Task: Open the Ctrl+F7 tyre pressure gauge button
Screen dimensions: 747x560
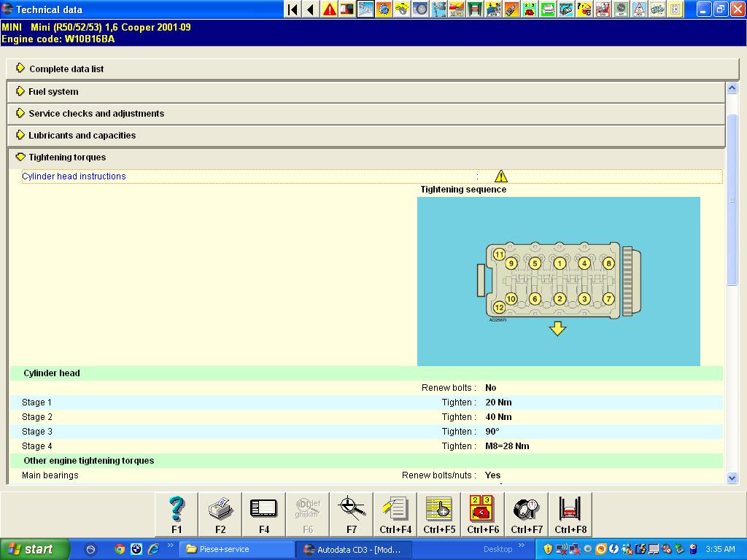Action: click(527, 514)
